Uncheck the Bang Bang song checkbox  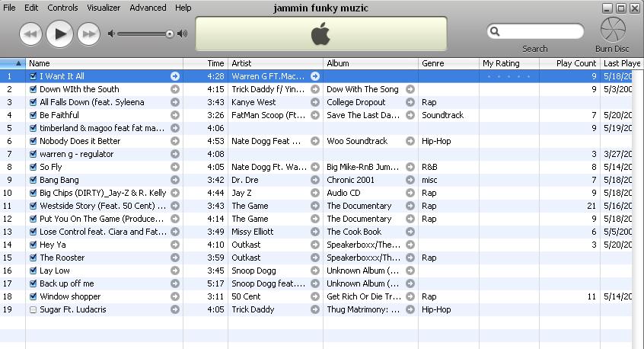pyautogui.click(x=33, y=180)
